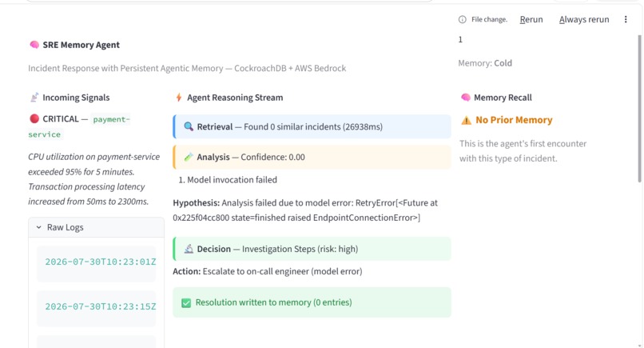This screenshot has height=348, width=644.
Task: Click the warning triangle beside No Prior Memory
Action: pos(466,120)
